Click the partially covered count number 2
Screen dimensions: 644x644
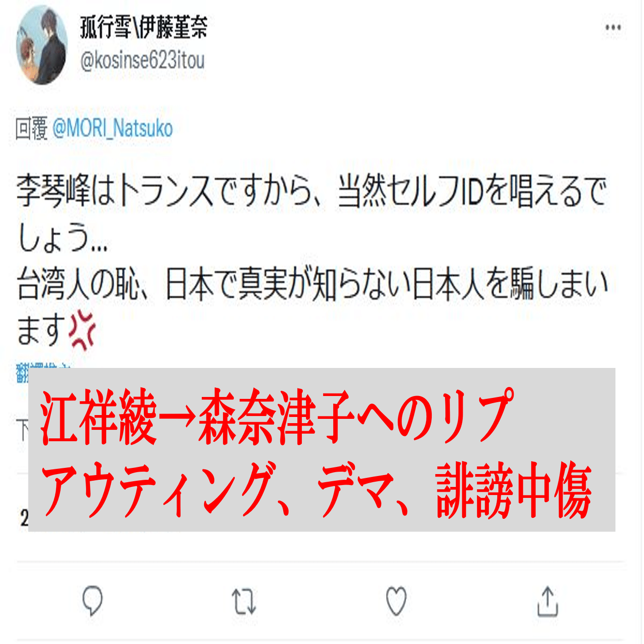coord(24,518)
